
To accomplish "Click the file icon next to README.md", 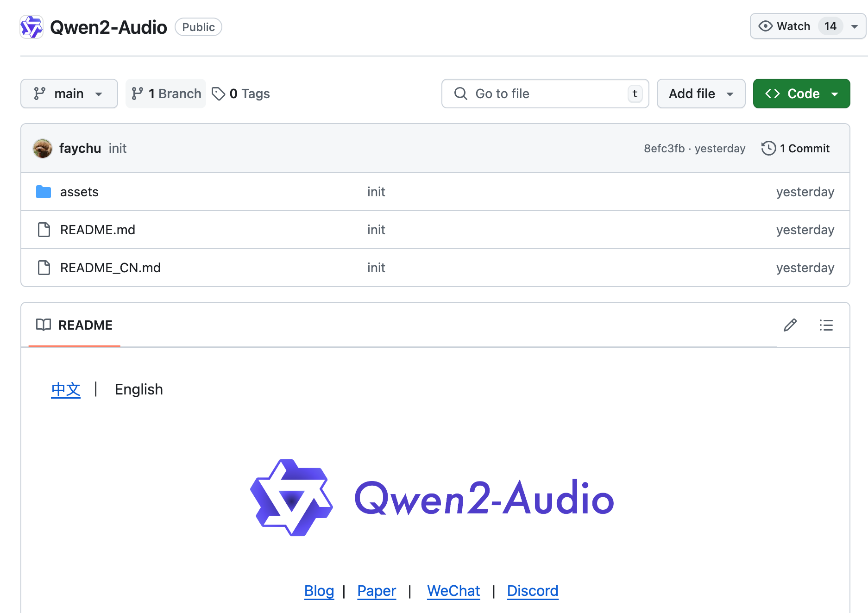I will (44, 230).
